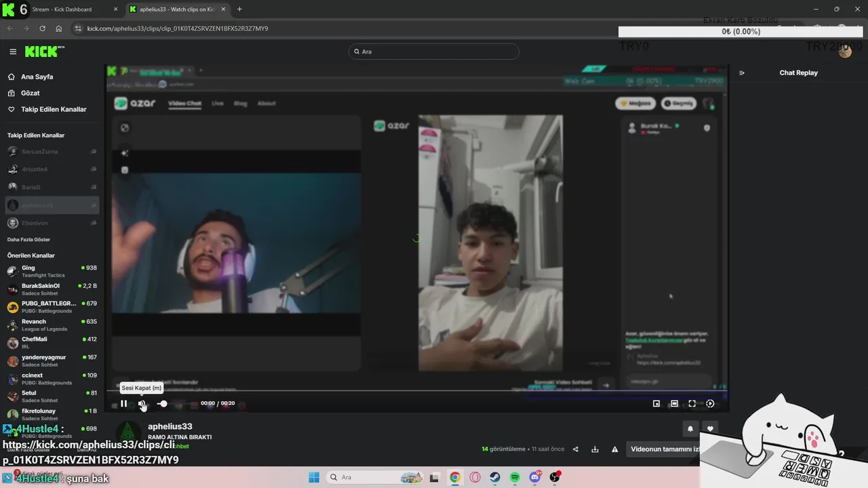Open Windows Start menu

(x=314, y=477)
